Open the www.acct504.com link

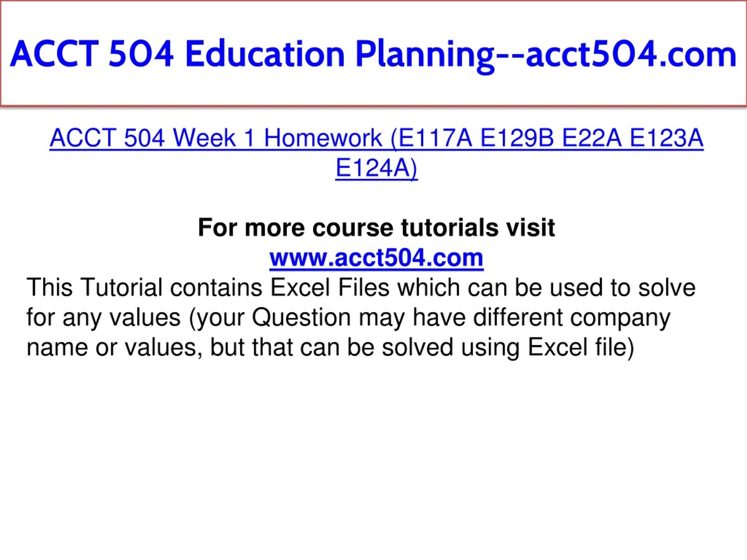[376, 258]
